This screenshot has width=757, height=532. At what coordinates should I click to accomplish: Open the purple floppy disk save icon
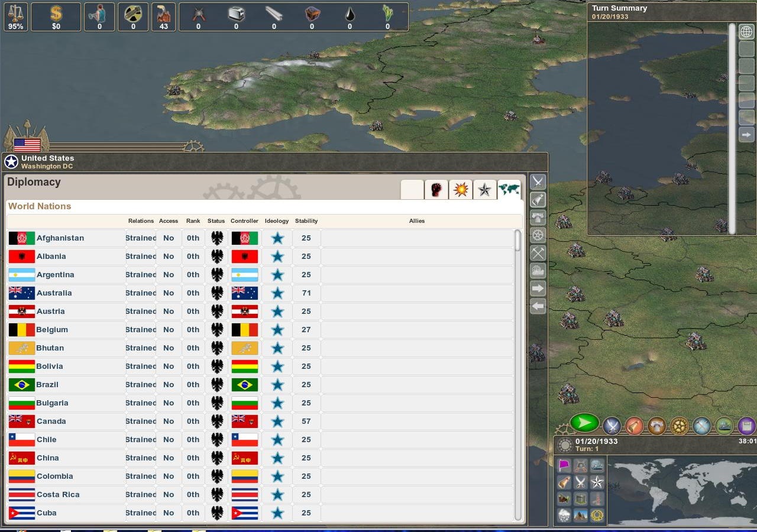point(747,425)
